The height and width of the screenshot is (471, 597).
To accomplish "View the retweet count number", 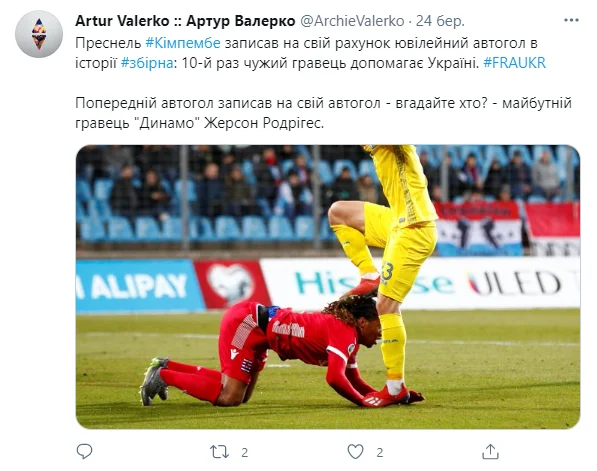I will (244, 452).
